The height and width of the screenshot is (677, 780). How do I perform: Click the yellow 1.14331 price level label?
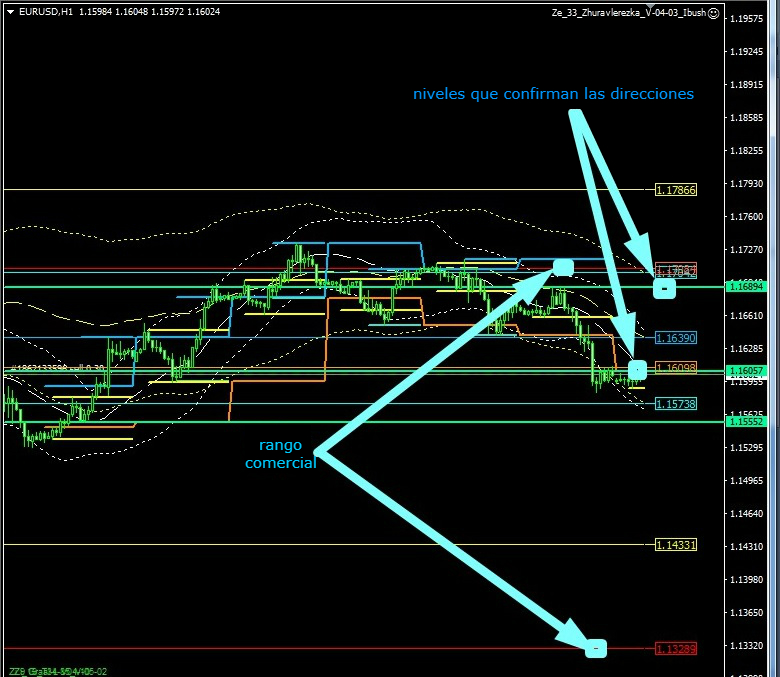click(676, 545)
